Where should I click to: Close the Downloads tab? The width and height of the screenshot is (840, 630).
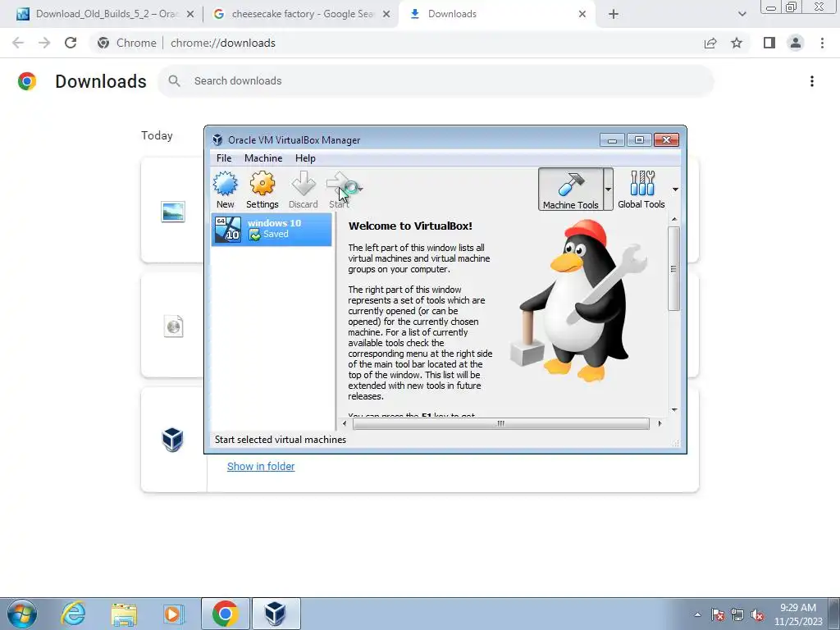(582, 14)
